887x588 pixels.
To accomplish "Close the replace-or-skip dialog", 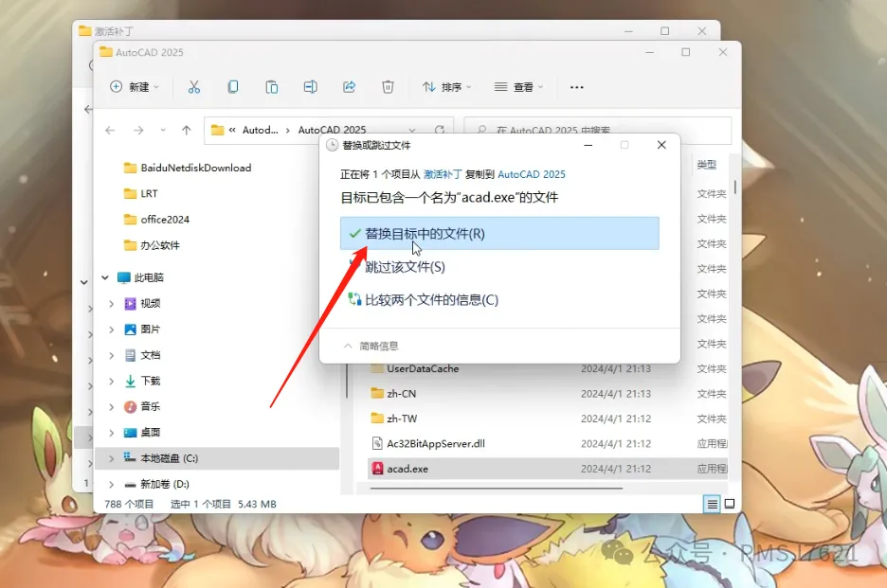I will 661,145.
